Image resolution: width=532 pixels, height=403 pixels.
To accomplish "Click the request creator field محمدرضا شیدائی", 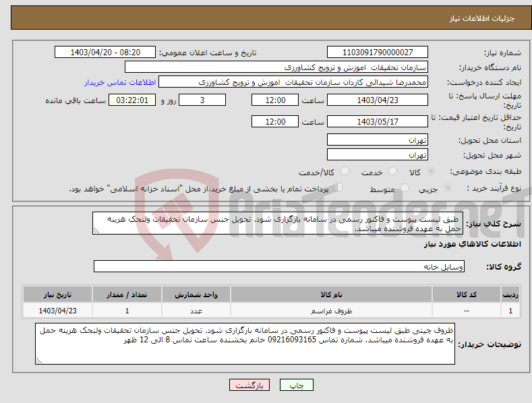I will pos(293,82).
